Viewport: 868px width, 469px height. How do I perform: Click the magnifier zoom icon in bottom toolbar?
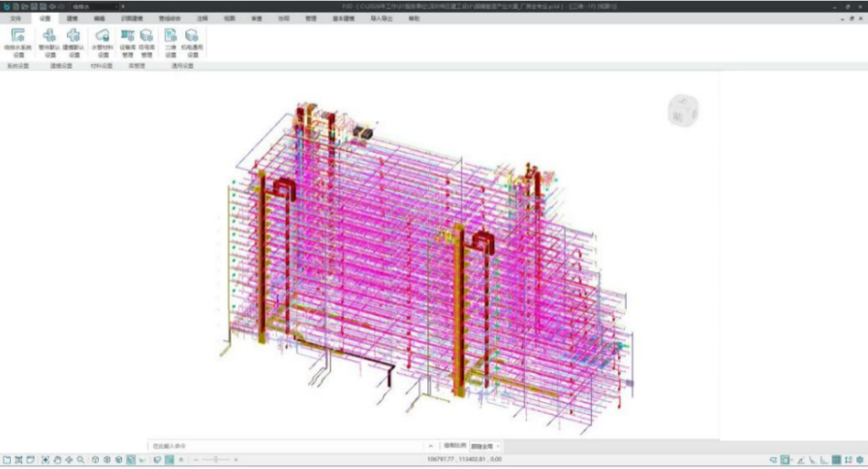click(x=80, y=459)
